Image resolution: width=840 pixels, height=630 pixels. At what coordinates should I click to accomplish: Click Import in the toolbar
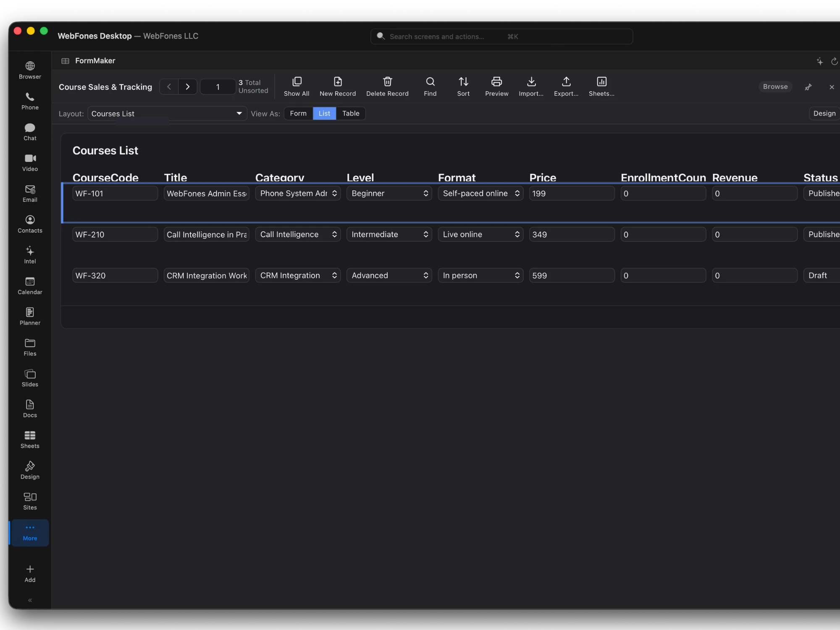[531, 87]
